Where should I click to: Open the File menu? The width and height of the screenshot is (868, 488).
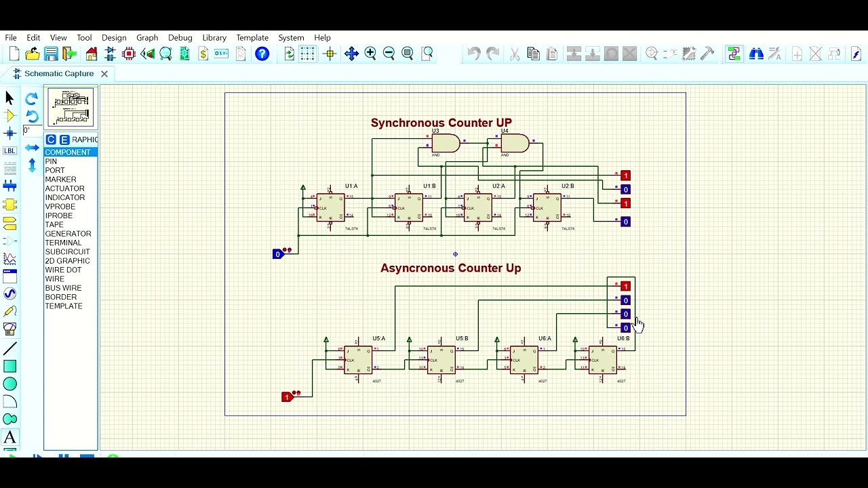click(11, 38)
